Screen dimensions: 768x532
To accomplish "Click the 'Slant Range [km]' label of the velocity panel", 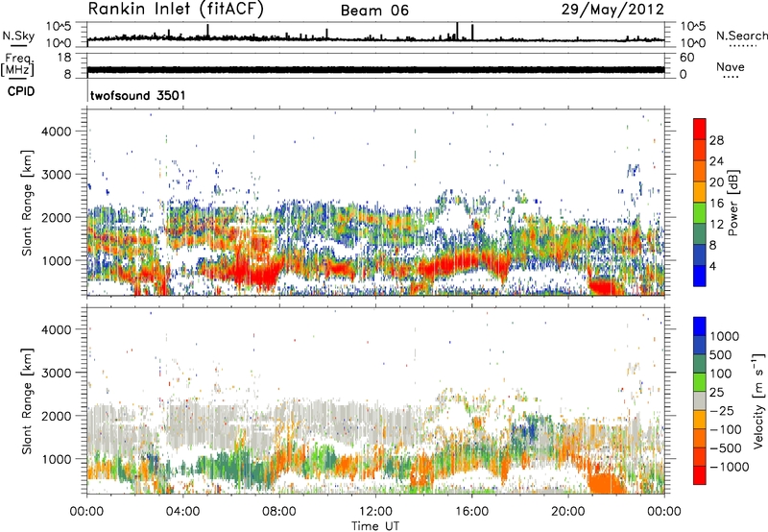I will (x=27, y=401).
